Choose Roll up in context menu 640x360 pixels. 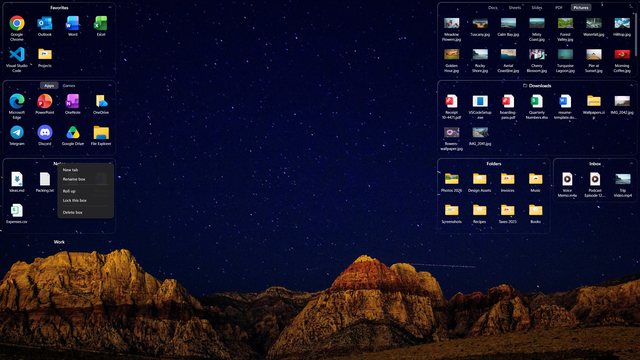[85, 191]
